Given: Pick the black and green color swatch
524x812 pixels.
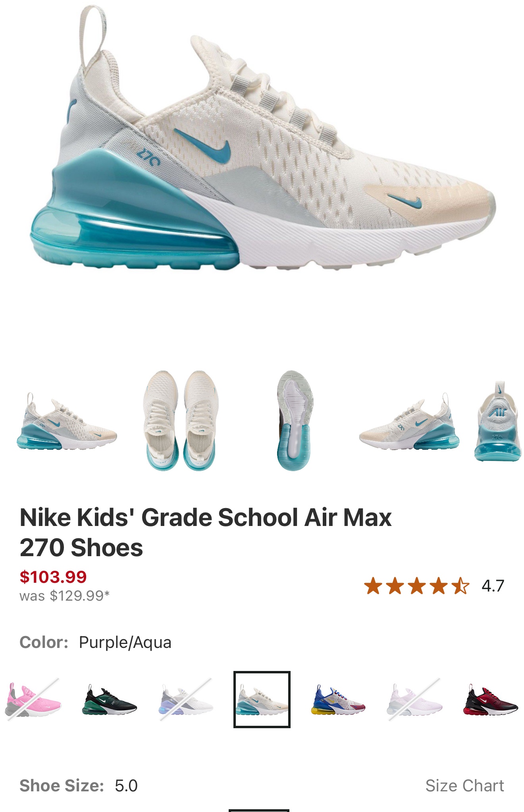Looking at the screenshot, I should [x=110, y=700].
